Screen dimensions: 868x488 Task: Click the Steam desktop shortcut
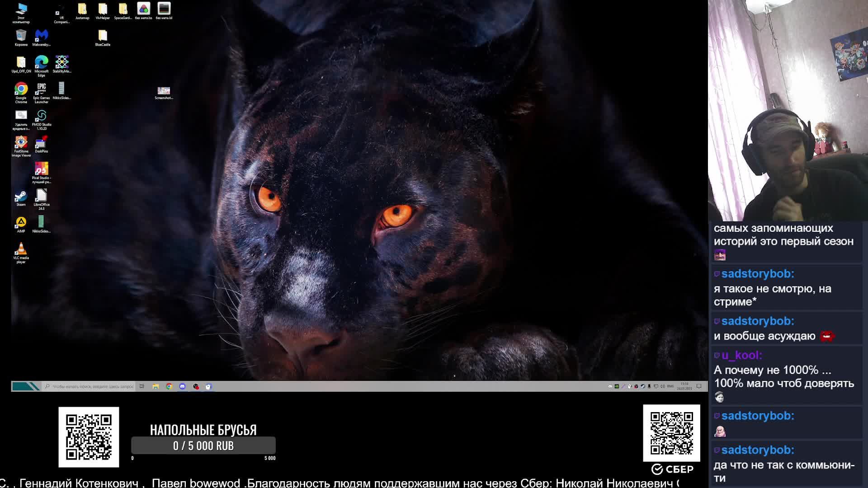[21, 196]
